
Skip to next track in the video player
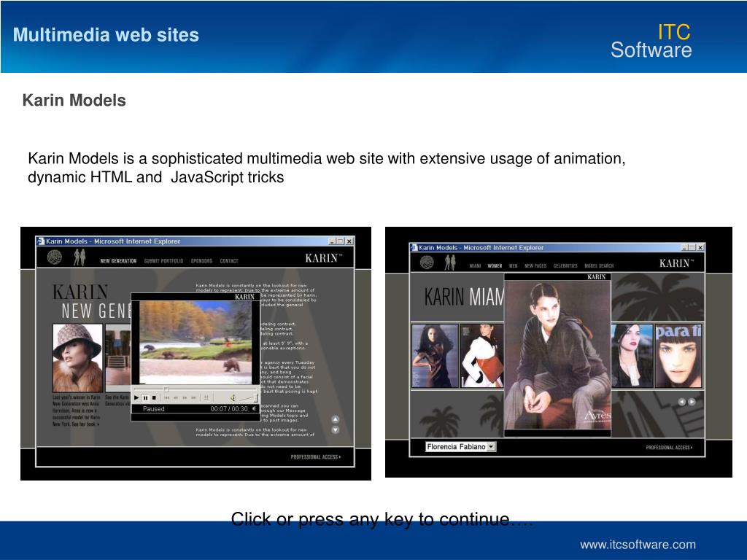(x=193, y=398)
